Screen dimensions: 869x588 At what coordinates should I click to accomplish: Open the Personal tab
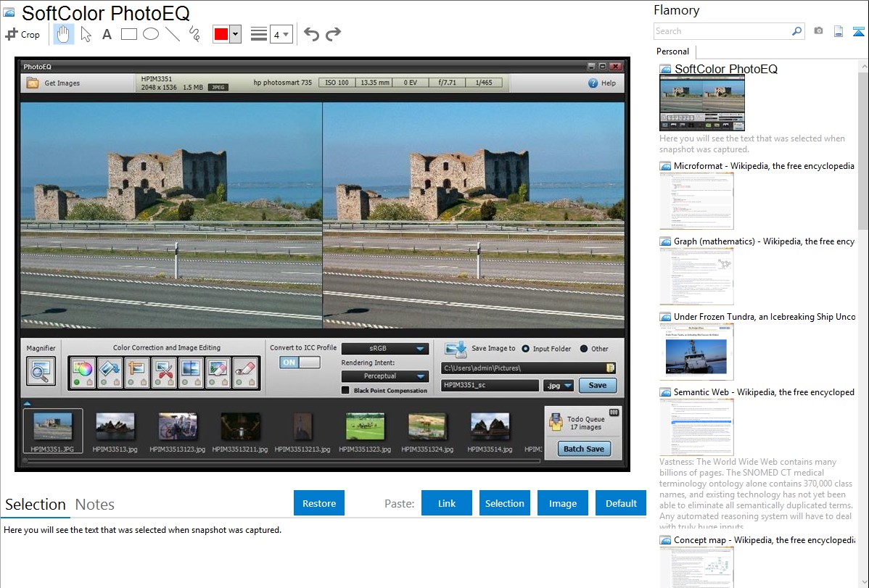pos(673,51)
